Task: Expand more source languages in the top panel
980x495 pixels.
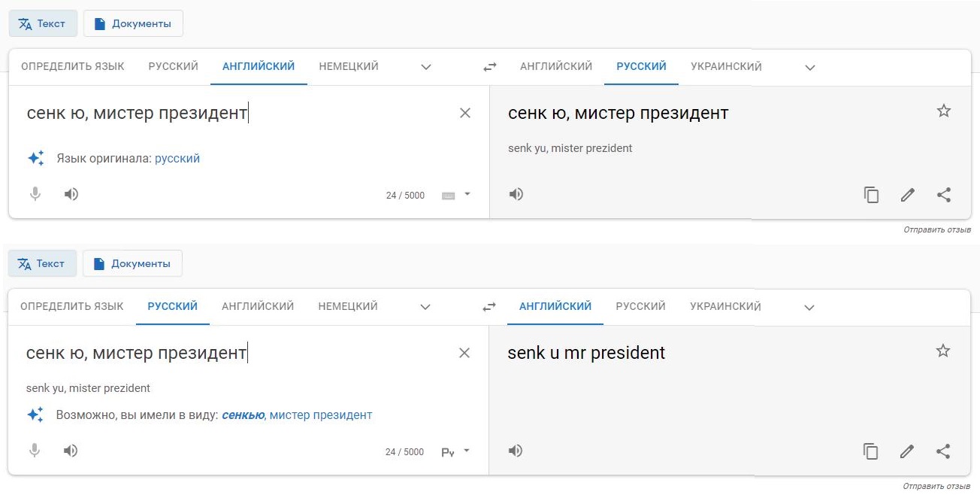Action: point(426,67)
